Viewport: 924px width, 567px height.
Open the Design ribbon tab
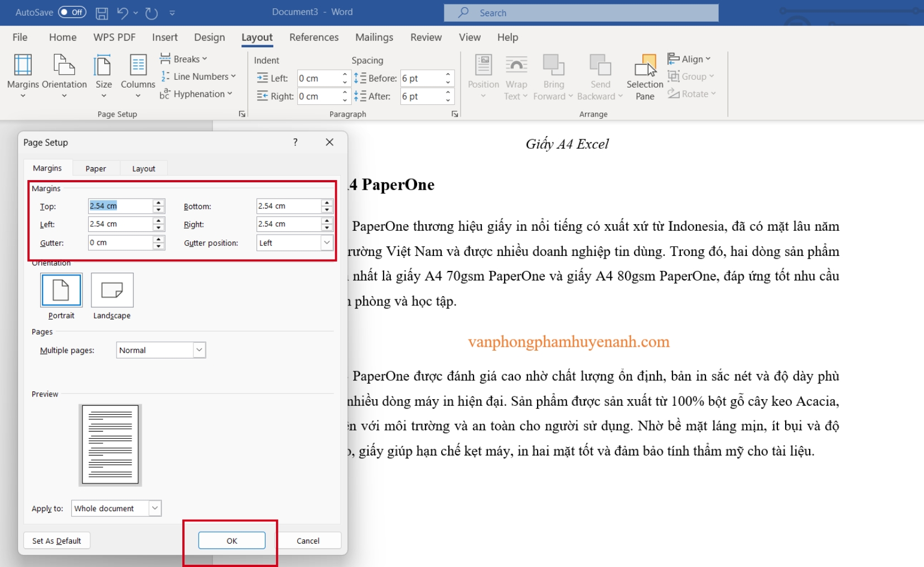(210, 37)
